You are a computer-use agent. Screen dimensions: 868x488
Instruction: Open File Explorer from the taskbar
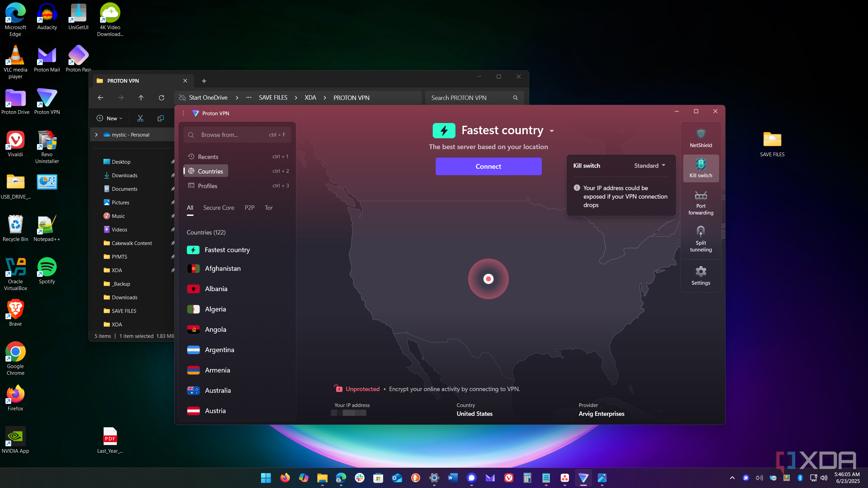(x=322, y=478)
